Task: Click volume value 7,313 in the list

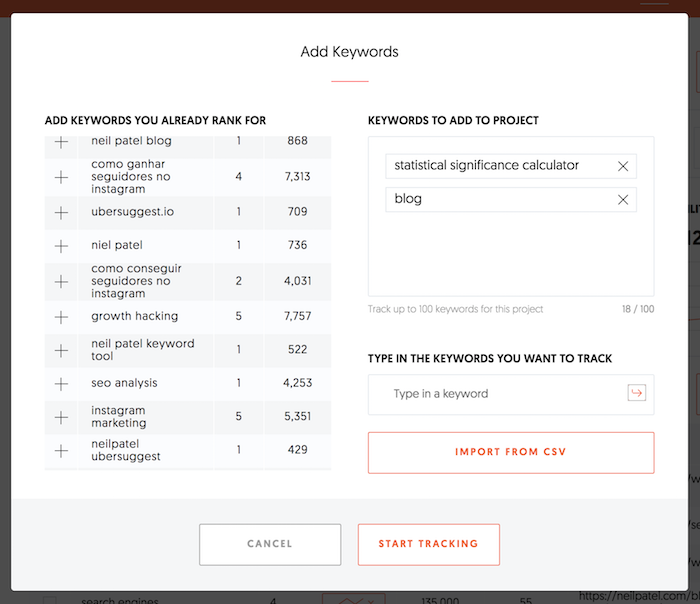Action: (x=297, y=176)
